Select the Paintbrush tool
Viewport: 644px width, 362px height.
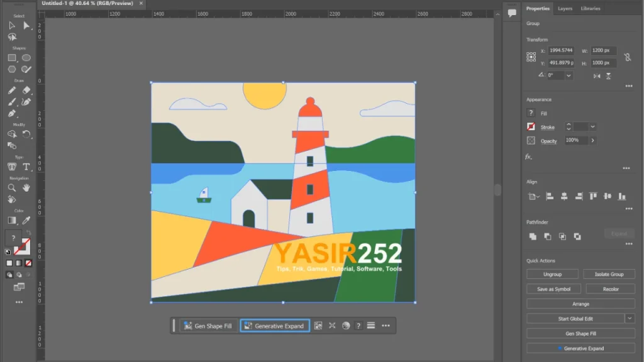(12, 102)
